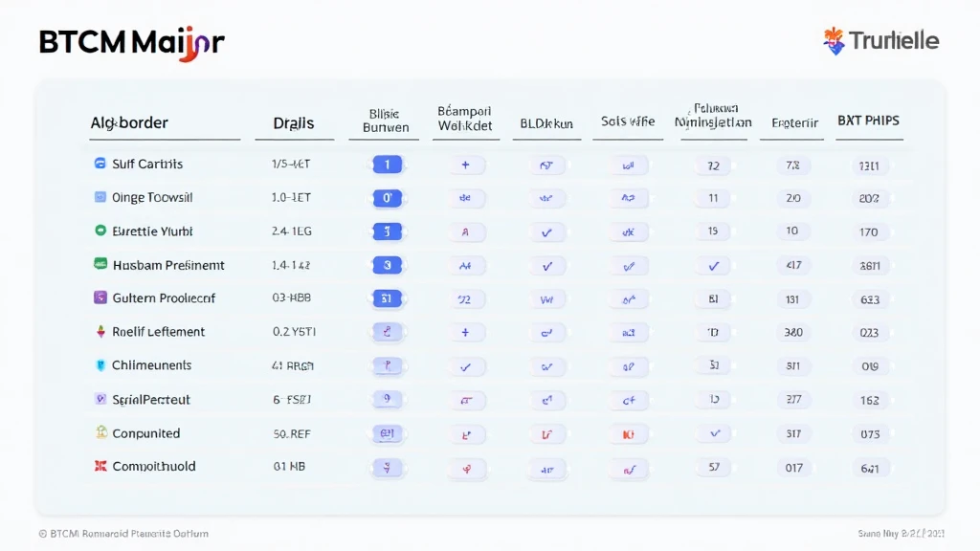Click the purple icon beside SrinlPecteut

point(100,399)
